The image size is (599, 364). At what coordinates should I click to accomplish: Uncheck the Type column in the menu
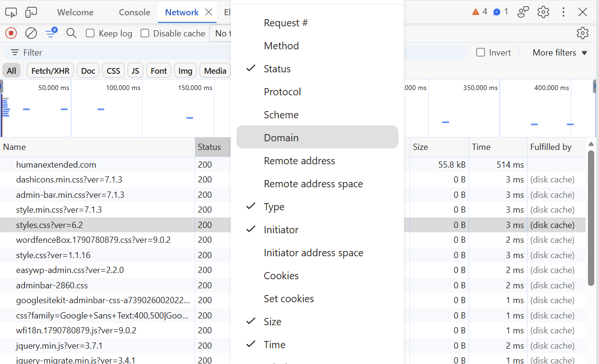tap(317, 206)
